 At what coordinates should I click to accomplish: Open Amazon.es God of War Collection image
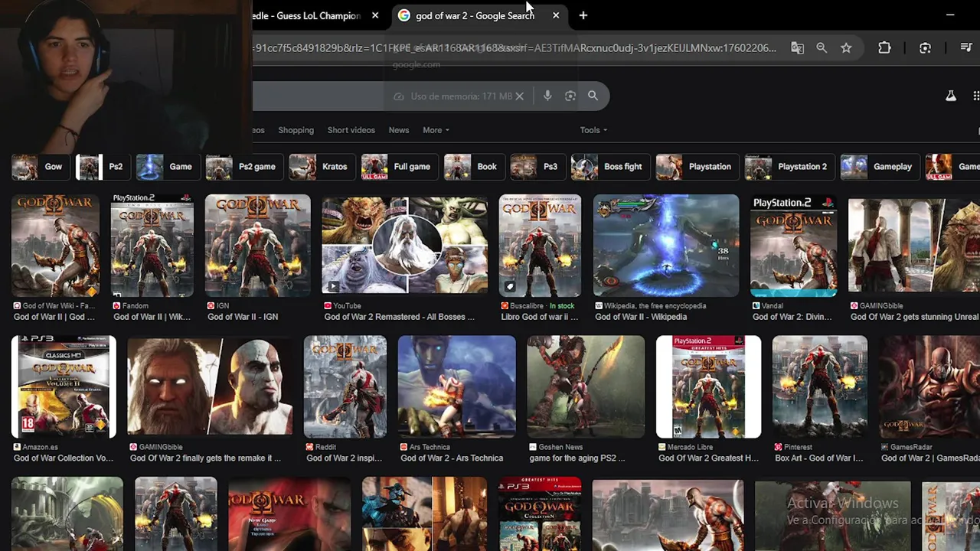[x=64, y=386]
